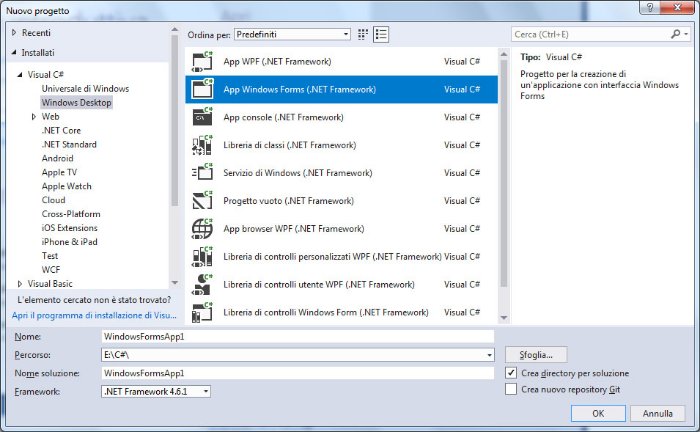Click the help question mark button
This screenshot has width=700, height=432.
[x=650, y=7]
